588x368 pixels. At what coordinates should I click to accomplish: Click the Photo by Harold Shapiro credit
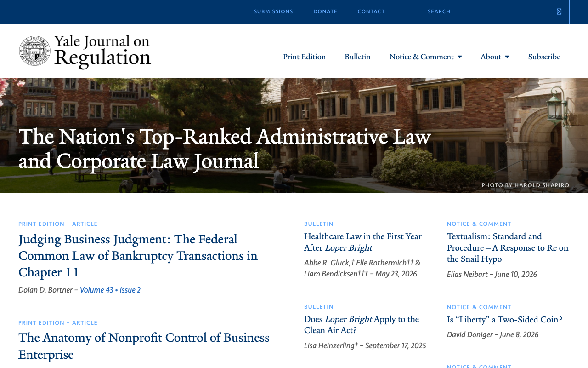pyautogui.click(x=526, y=185)
